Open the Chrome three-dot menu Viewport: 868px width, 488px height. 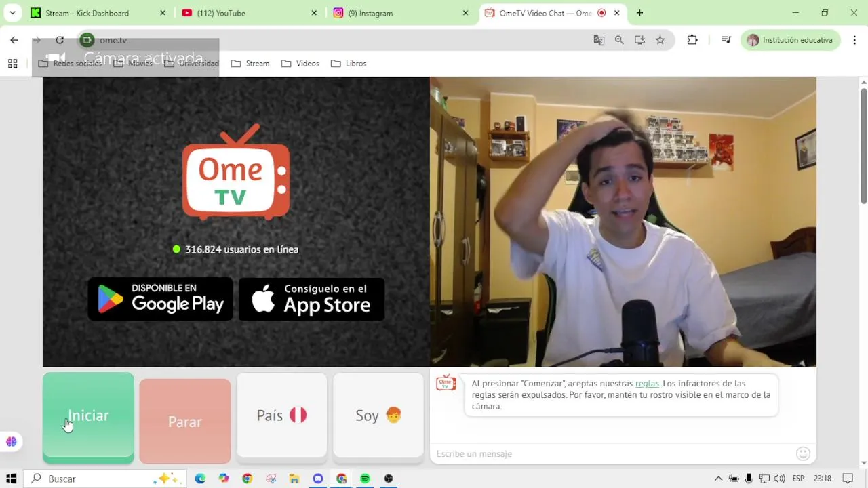tap(854, 40)
